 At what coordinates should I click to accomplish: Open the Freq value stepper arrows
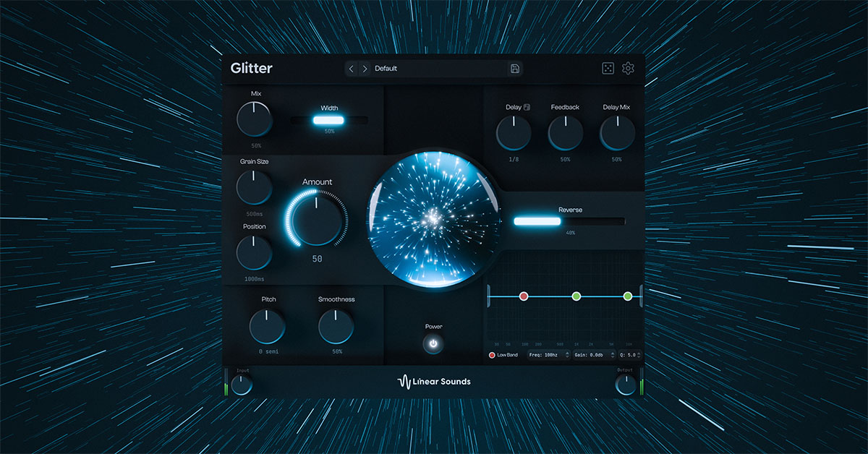[568, 354]
